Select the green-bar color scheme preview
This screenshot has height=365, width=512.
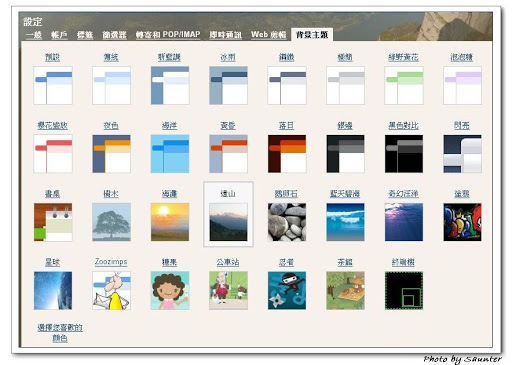[404, 85]
